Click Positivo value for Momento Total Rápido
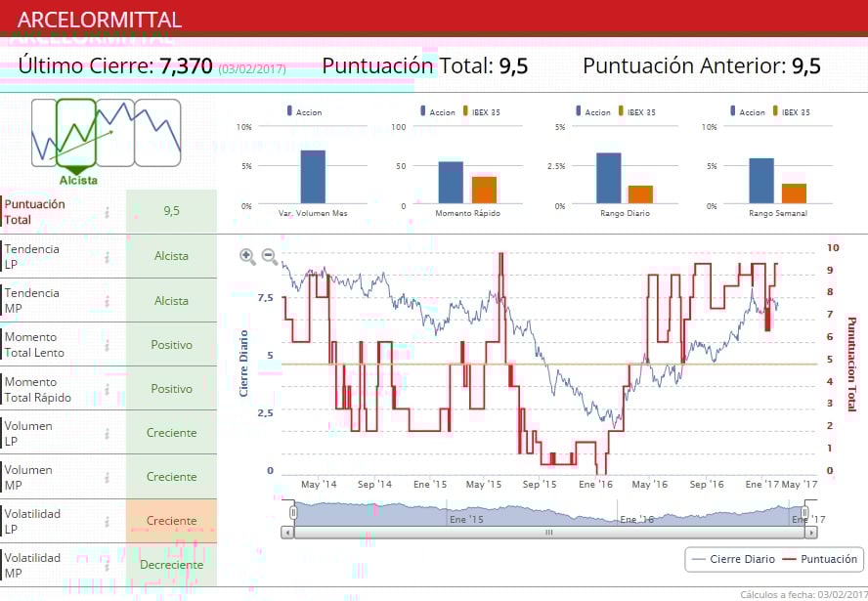 pos(172,389)
